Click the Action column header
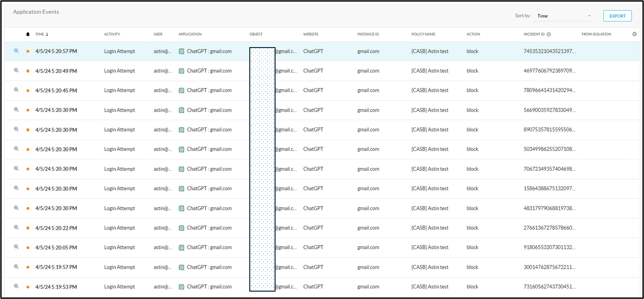Image resolution: width=644 pixels, height=299 pixels. [x=473, y=34]
